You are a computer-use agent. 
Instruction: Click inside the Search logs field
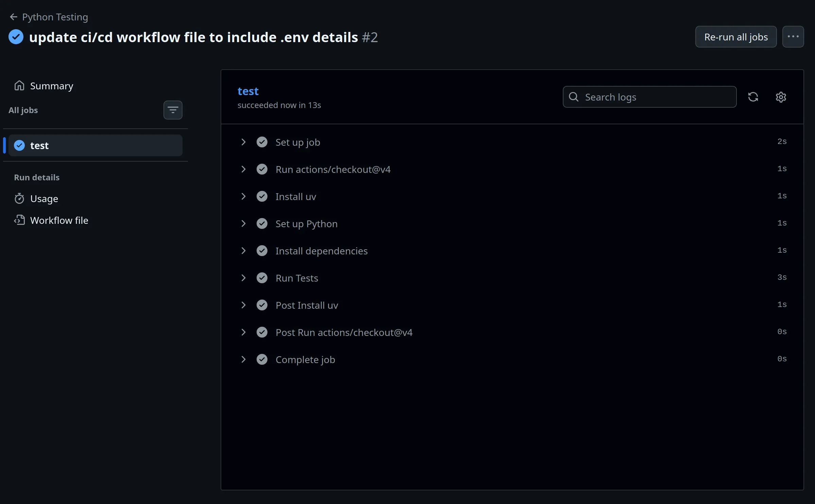click(x=646, y=96)
